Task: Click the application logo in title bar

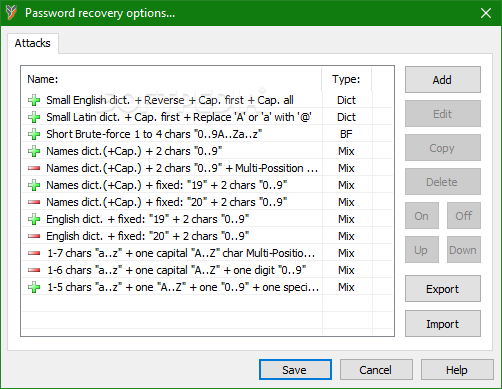Action: pos(11,13)
